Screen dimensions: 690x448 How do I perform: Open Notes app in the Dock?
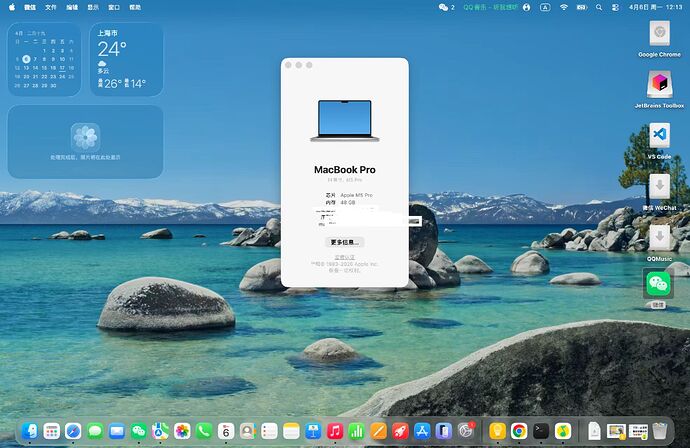291,431
